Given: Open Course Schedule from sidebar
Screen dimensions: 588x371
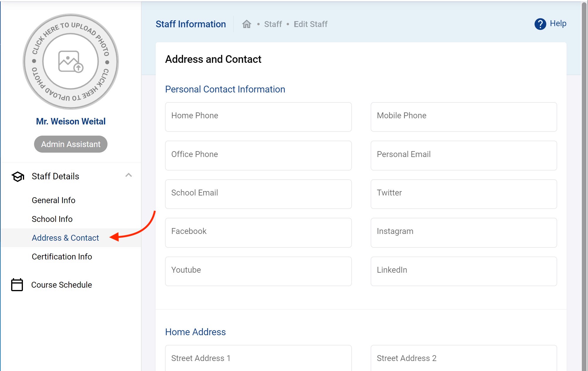Looking at the screenshot, I should point(61,285).
